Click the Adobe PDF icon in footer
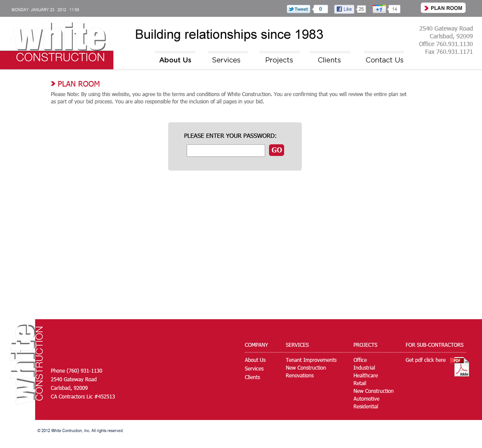The image size is (482, 448). point(460,367)
